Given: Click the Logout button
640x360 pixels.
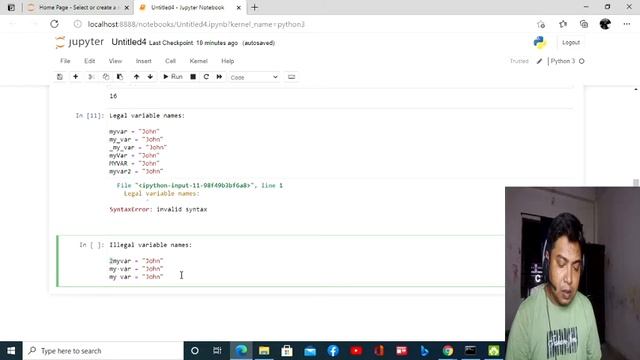Looking at the screenshot, I should pyautogui.click(x=571, y=42).
